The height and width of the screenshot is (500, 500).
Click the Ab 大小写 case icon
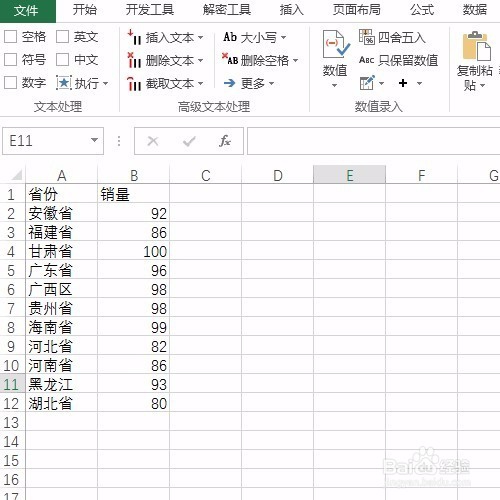click(230, 37)
